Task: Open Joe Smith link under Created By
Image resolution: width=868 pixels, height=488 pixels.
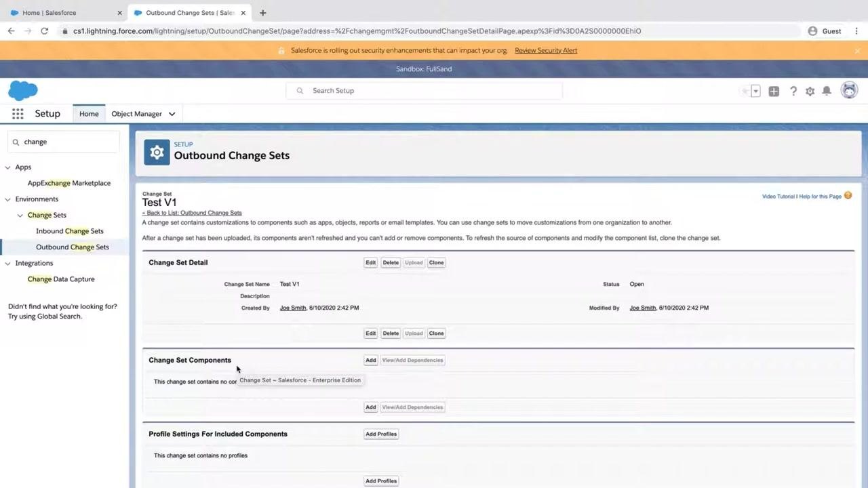Action: coord(293,308)
